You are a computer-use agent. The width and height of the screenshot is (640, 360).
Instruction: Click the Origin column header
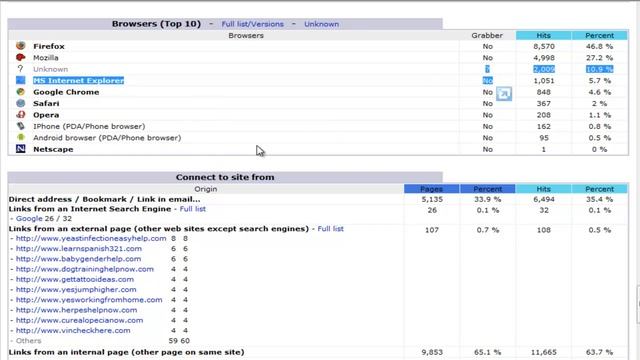(206, 189)
